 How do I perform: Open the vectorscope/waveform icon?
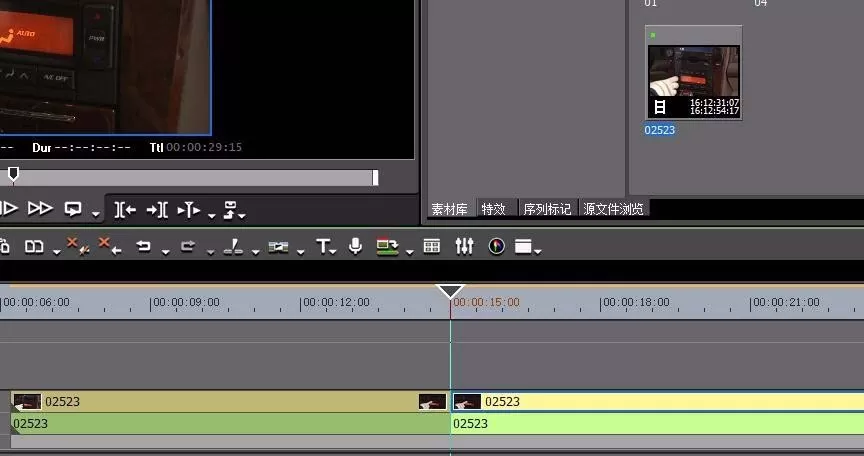click(x=496, y=246)
